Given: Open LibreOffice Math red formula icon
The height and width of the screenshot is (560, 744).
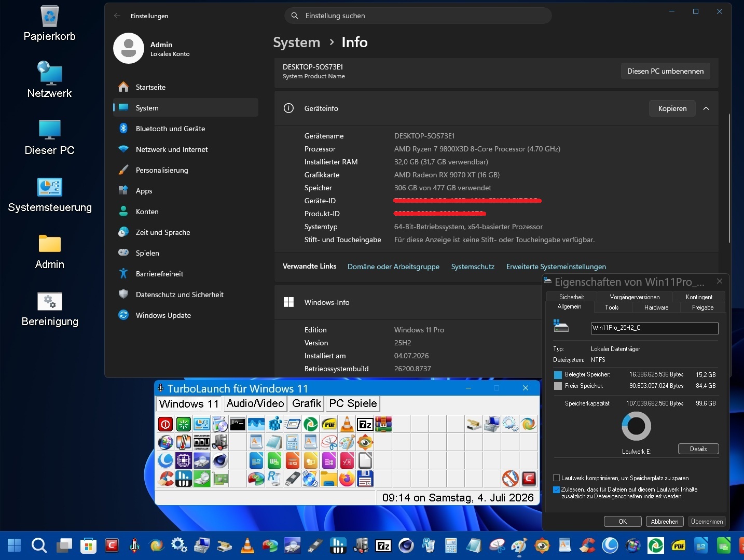Looking at the screenshot, I should pos(347,460).
